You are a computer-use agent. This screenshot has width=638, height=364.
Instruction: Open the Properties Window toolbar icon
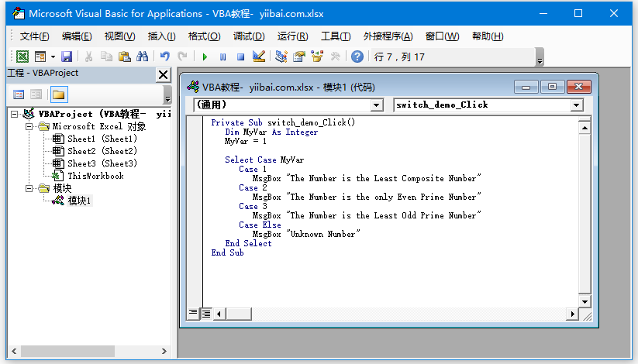pyautogui.click(x=299, y=57)
